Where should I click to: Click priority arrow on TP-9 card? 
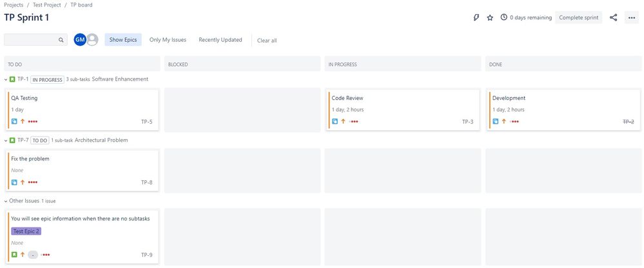click(23, 255)
